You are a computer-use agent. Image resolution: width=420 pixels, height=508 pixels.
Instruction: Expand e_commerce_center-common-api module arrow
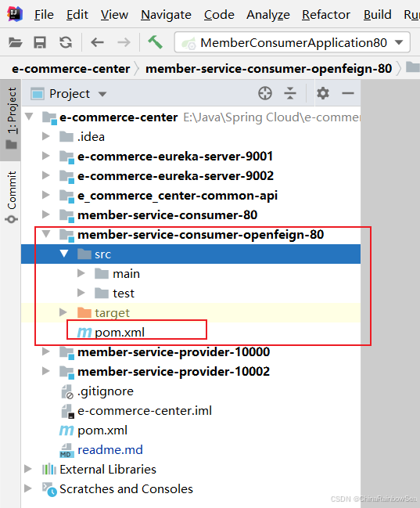45,195
